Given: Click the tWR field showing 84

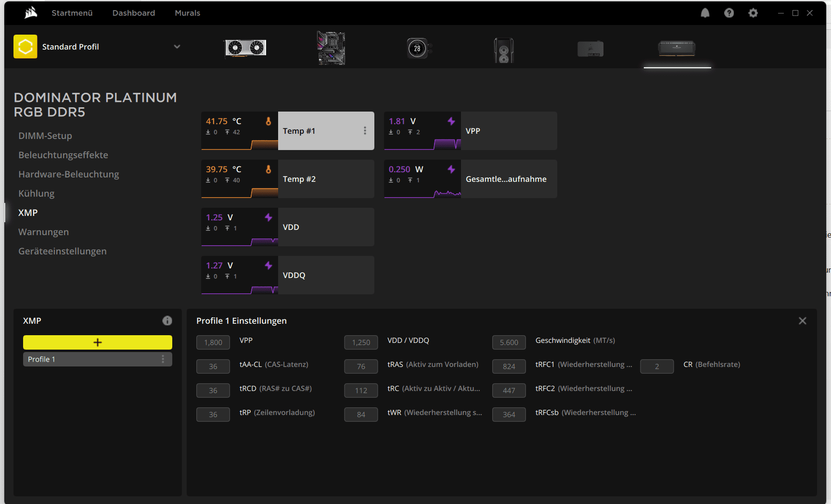Looking at the screenshot, I should pyautogui.click(x=361, y=415).
